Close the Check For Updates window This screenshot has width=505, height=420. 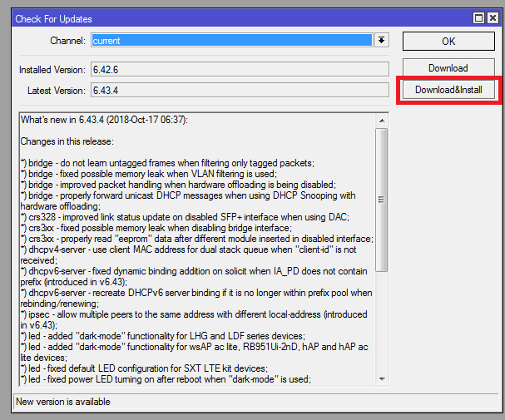pos(493,18)
